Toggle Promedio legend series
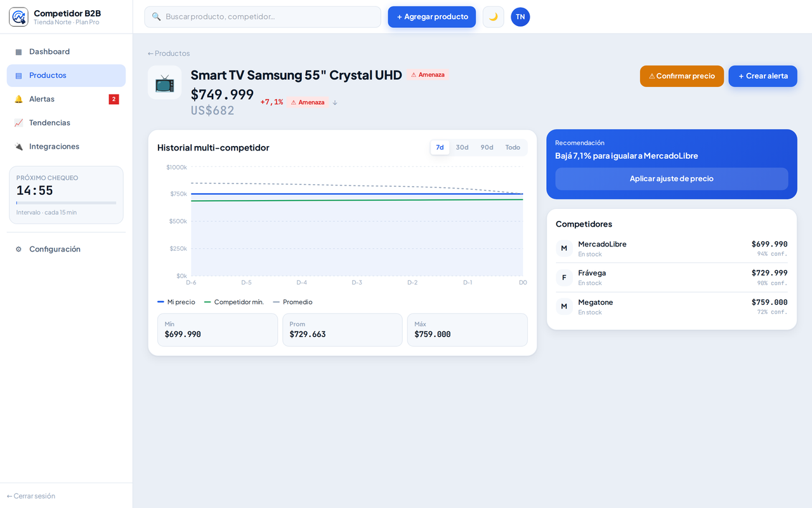 coord(292,302)
